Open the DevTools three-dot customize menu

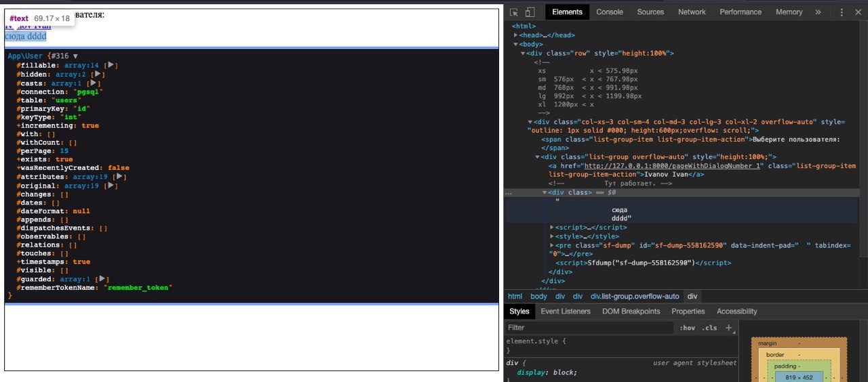pyautogui.click(x=842, y=12)
